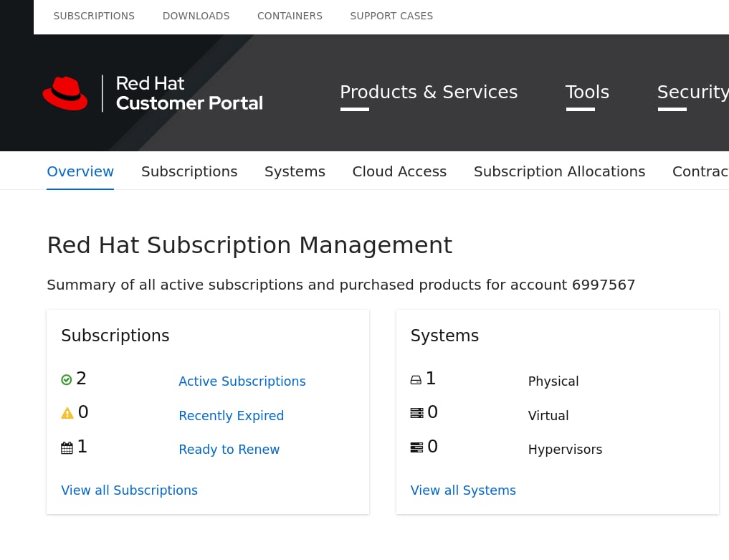Switch to the Subscriptions tab

[189, 171]
